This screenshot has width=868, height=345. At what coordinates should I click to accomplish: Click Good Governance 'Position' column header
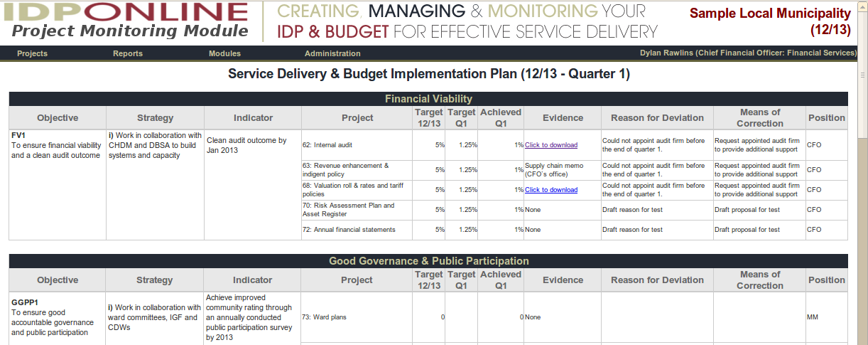click(827, 280)
